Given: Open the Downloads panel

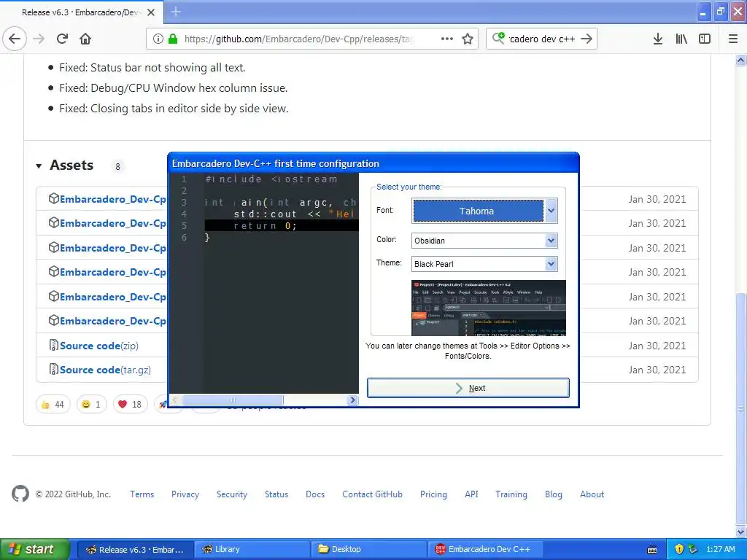Looking at the screenshot, I should pos(657,39).
